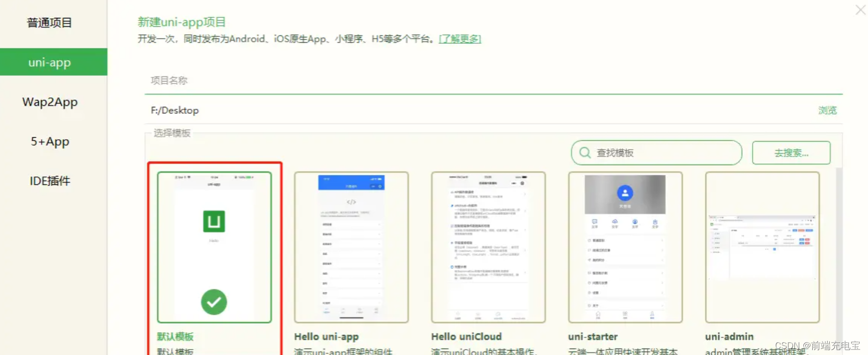868x355 pixels.
Task: Focus the 项目名称 input field
Action: coord(493,81)
